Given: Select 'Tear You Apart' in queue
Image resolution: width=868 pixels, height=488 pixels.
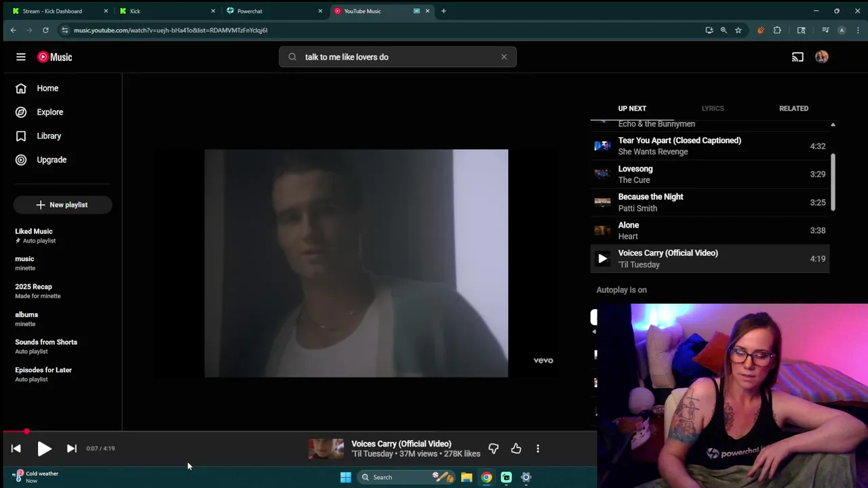Looking at the screenshot, I should coord(710,146).
